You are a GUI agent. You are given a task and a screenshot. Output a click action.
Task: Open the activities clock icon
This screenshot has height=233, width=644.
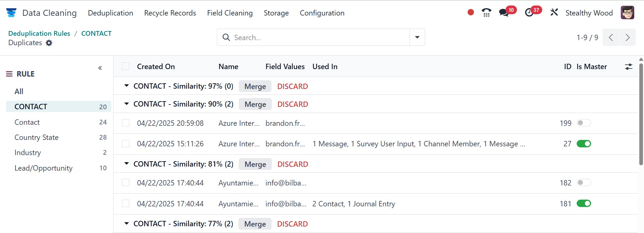[529, 13]
